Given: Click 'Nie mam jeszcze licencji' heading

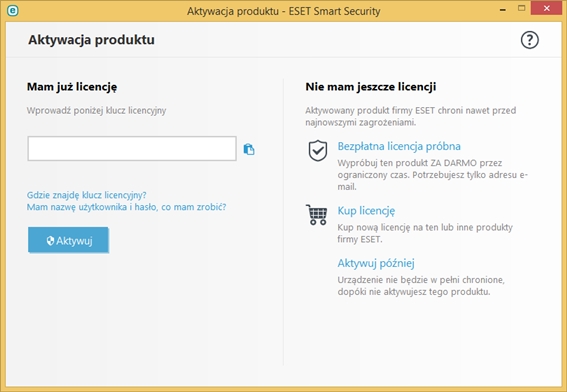Looking at the screenshot, I should coord(371,87).
